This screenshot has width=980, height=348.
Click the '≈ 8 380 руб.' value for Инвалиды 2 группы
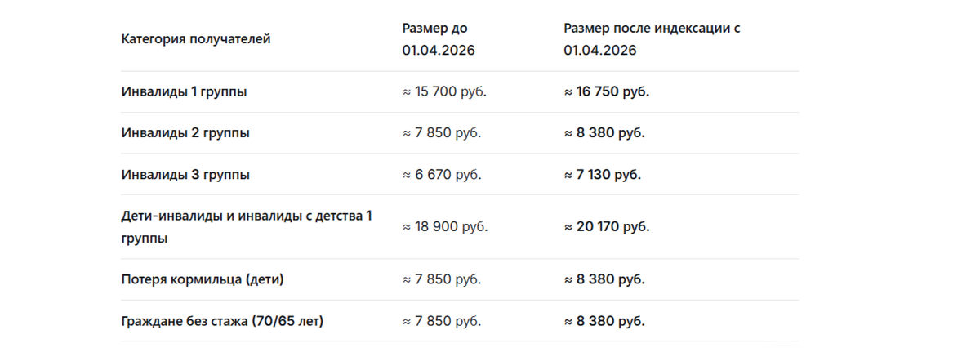(604, 133)
